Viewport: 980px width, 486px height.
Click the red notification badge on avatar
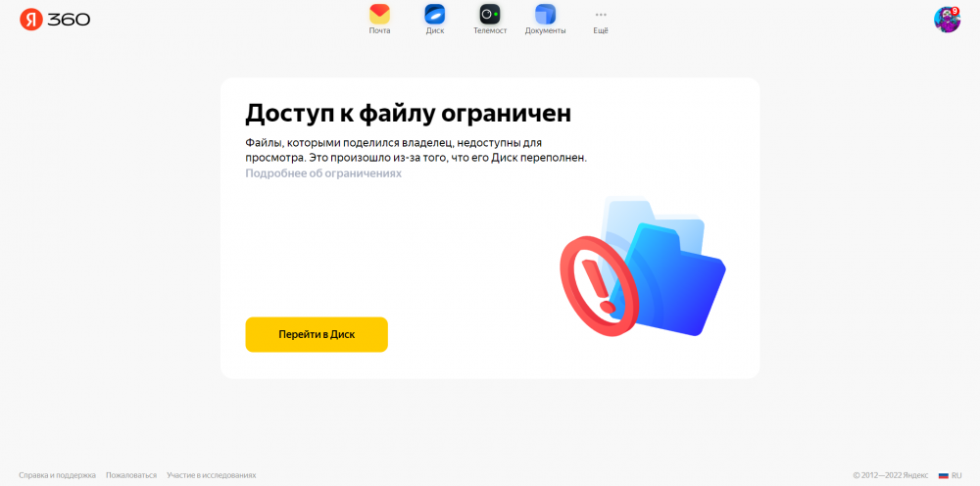[955, 11]
